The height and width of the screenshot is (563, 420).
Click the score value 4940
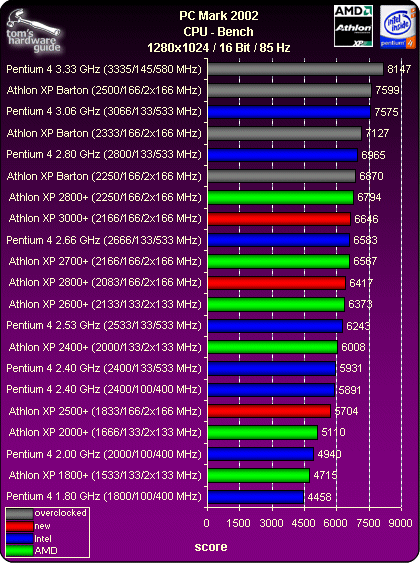click(329, 454)
